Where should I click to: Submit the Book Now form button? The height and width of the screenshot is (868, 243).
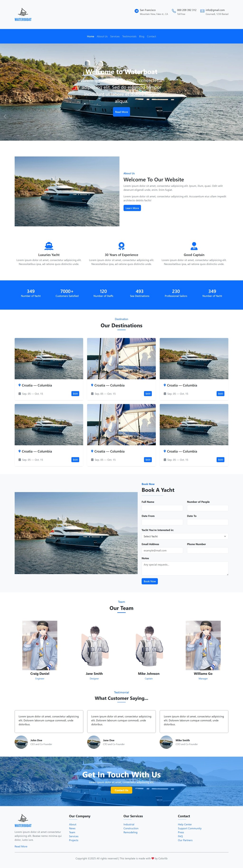pos(150,581)
